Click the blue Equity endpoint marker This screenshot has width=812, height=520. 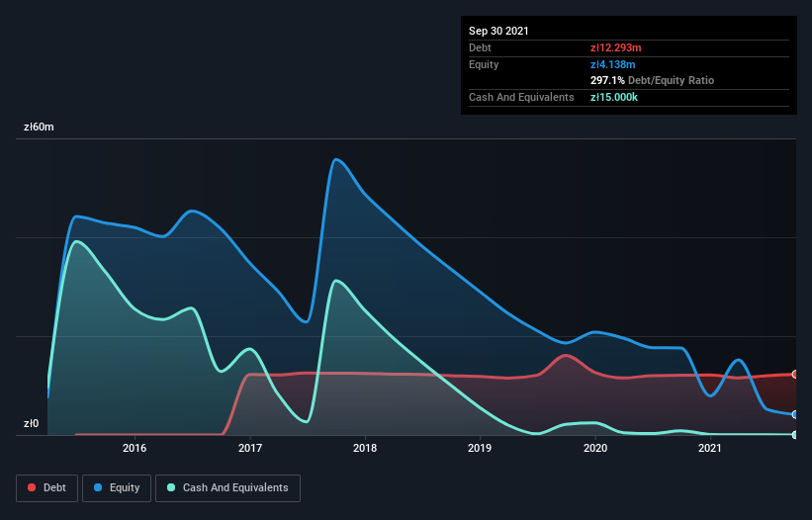pos(795,414)
